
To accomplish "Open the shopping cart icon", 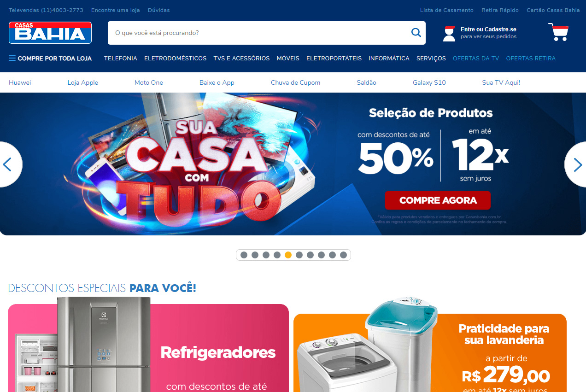I will [558, 32].
